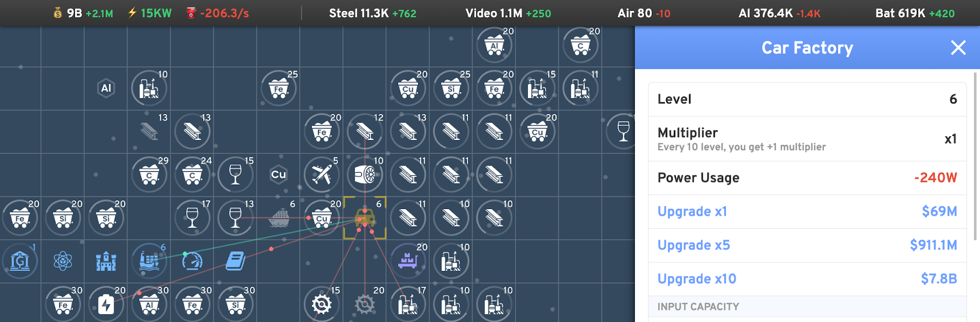
Task: Select the airplane factory icon
Action: pos(322,175)
